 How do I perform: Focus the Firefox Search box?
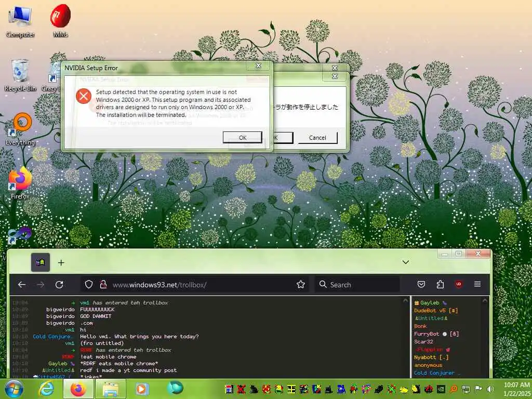pyautogui.click(x=357, y=284)
